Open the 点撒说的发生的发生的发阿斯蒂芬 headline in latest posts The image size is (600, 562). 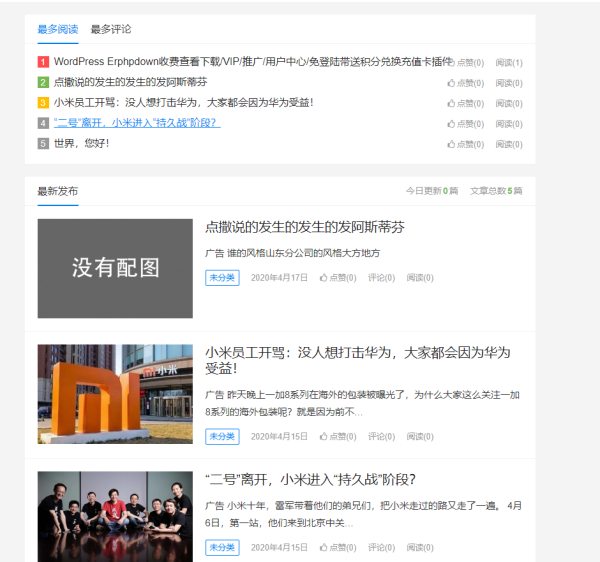pyautogui.click(x=304, y=227)
